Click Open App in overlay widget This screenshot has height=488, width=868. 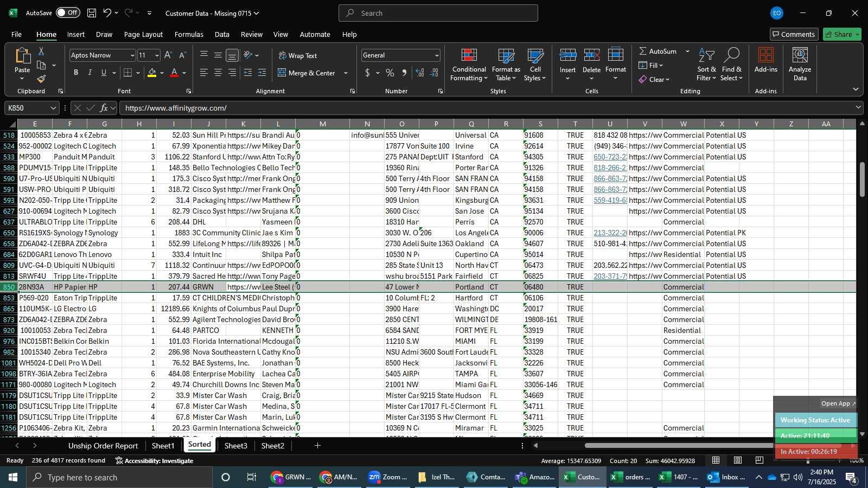(838, 403)
